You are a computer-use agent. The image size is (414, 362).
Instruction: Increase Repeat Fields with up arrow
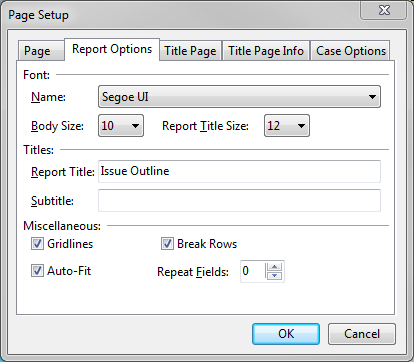275,267
